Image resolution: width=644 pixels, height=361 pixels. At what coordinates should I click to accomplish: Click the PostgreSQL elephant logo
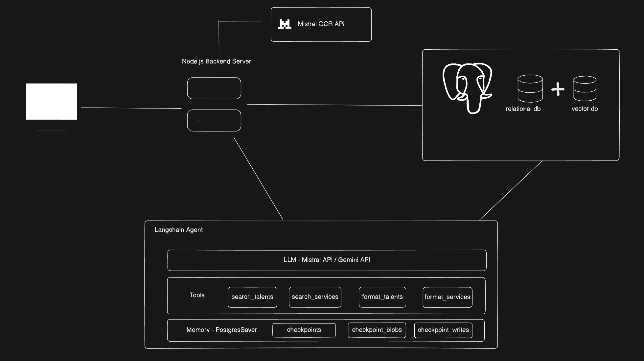click(467, 88)
